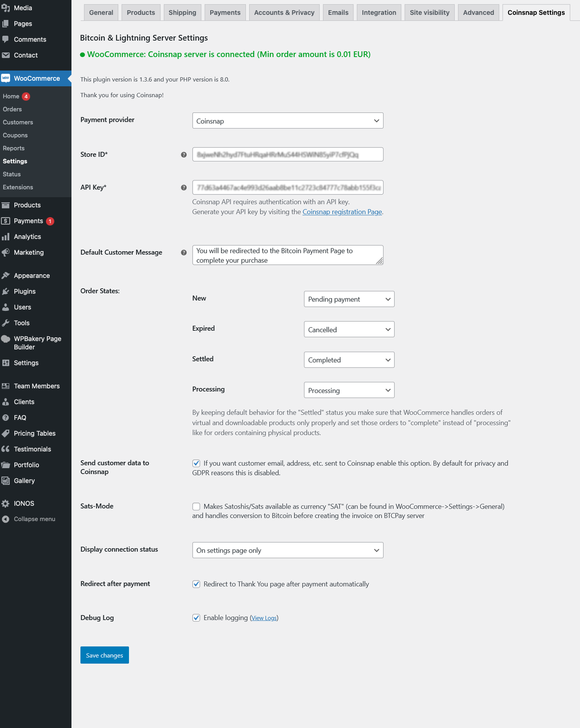Open WooCommerce Customers submenu
This screenshot has height=728, width=580.
tap(18, 122)
